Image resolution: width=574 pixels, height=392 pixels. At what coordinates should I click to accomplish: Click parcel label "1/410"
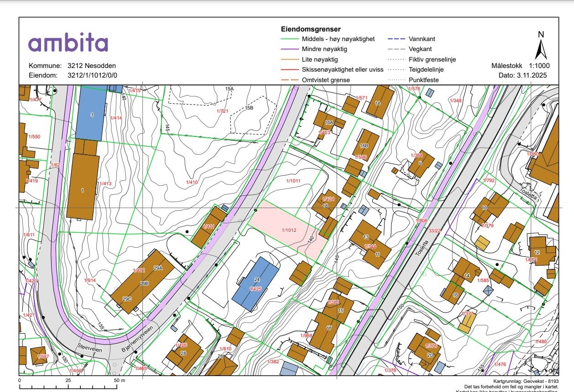192,182
